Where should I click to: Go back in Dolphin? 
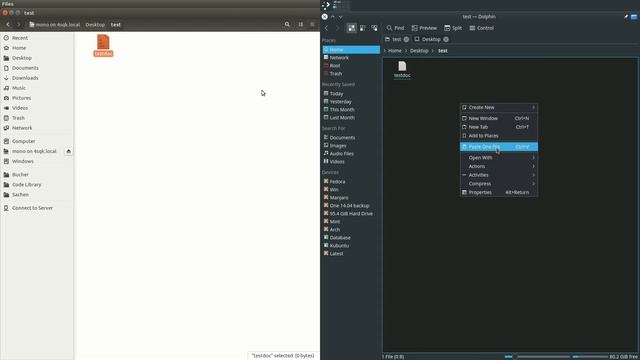[x=327, y=28]
